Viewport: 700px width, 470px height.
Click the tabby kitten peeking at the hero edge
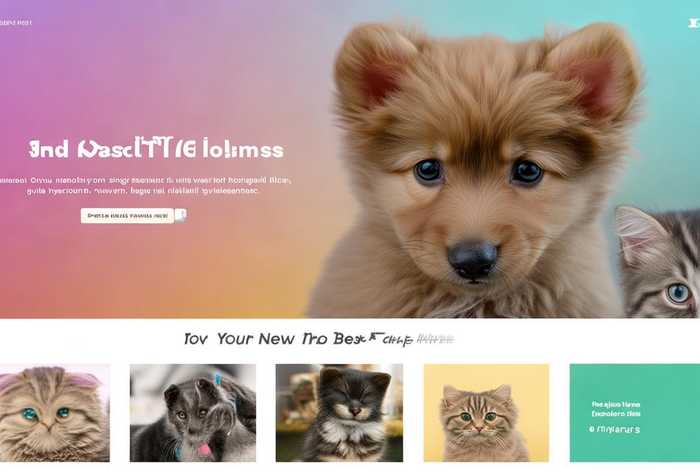click(658, 262)
